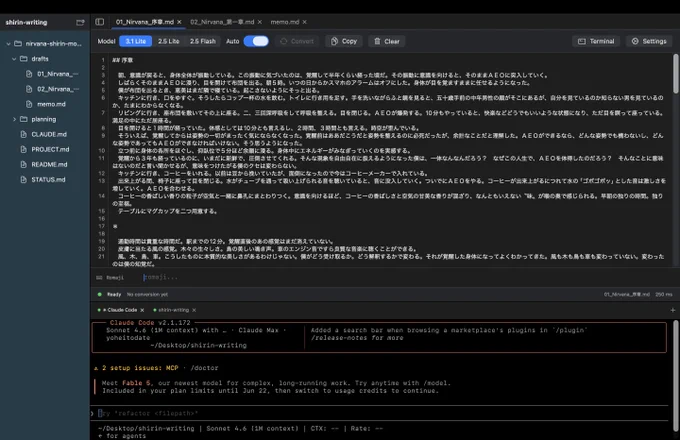The image size is (680, 440).
Task: Close the memo.md tab
Action: 304,22
